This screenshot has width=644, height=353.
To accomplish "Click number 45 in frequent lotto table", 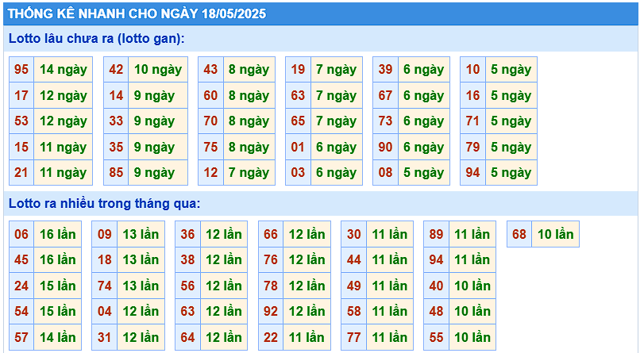I will (x=21, y=260).
